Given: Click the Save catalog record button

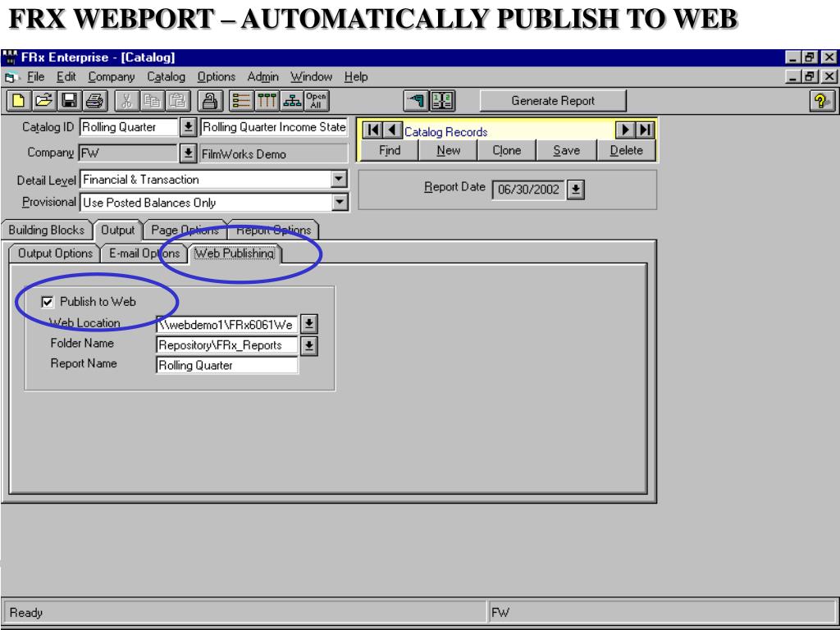Looking at the screenshot, I should tap(566, 151).
